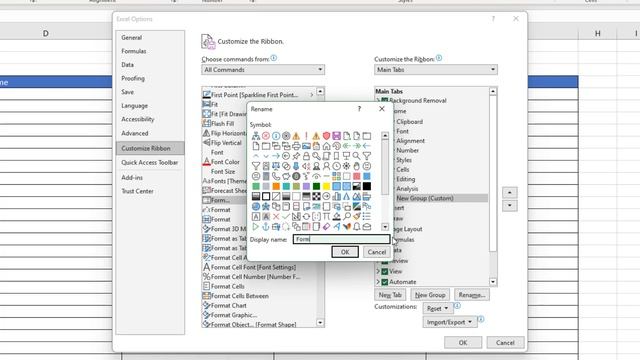Viewport: 640px width, 360px height.
Task: Open the General options category
Action: point(131,38)
